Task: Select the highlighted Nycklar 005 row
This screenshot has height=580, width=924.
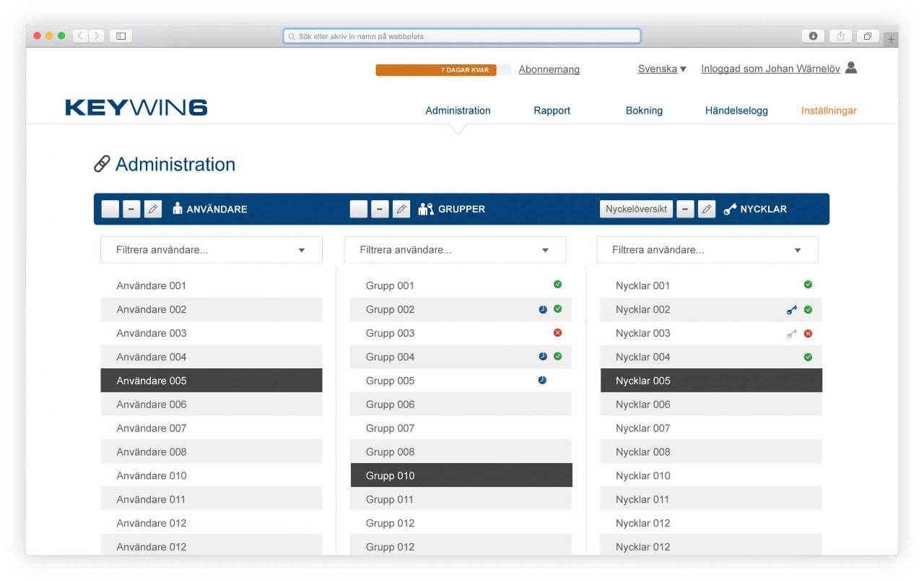Action: click(711, 381)
